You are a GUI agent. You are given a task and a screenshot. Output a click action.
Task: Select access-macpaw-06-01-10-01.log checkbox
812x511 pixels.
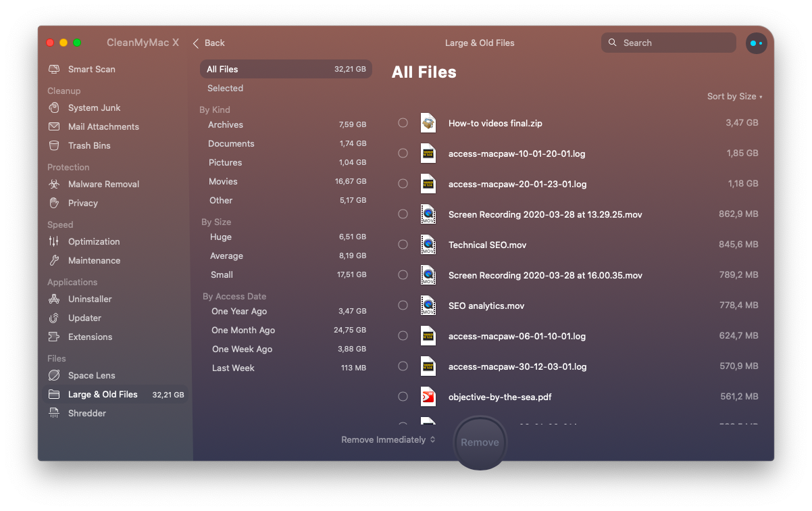pos(403,336)
